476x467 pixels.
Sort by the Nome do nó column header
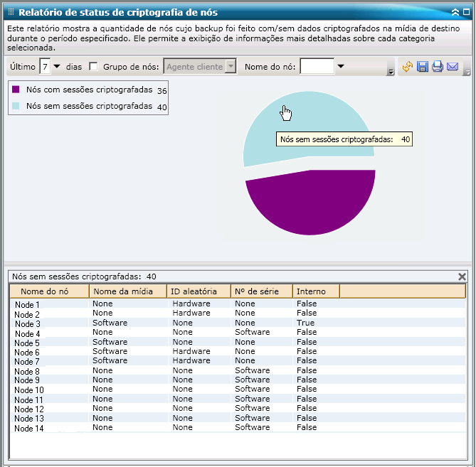pos(49,291)
